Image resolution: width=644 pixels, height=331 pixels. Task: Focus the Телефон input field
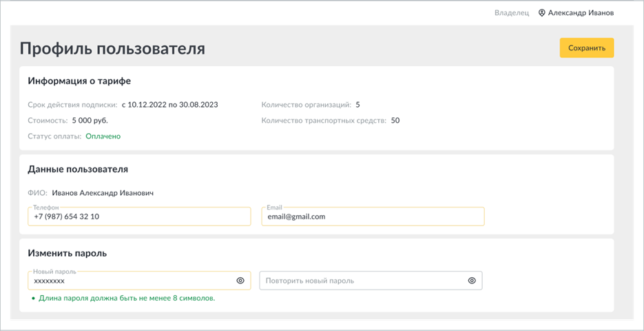139,217
